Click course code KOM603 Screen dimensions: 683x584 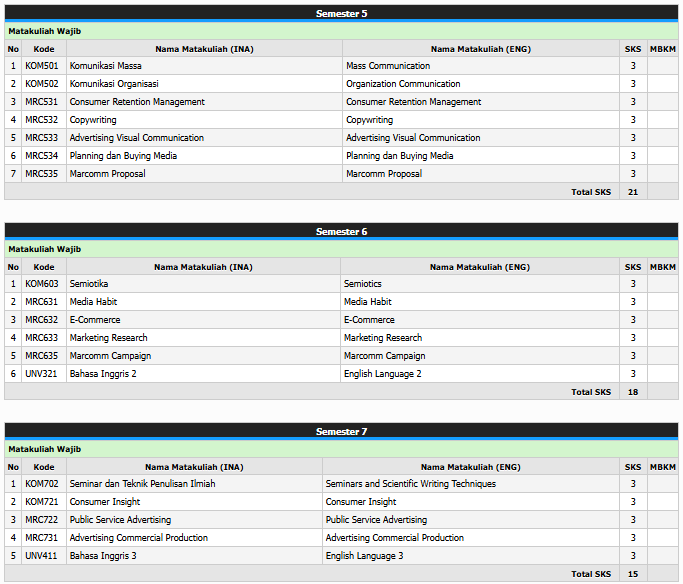click(x=42, y=284)
